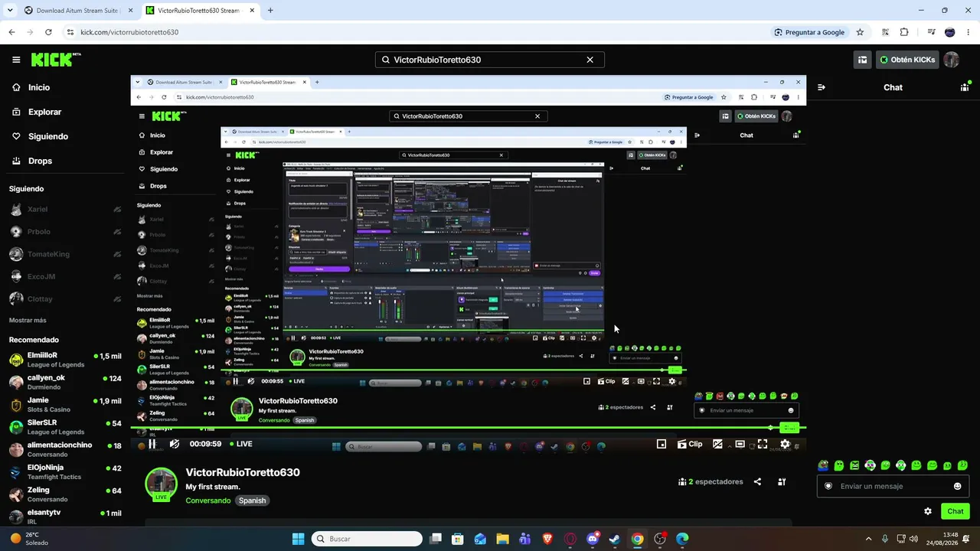Screen dimensions: 980x551
Task: Click the VictorRubioToretto630 streamer avatar
Action: coord(161,484)
